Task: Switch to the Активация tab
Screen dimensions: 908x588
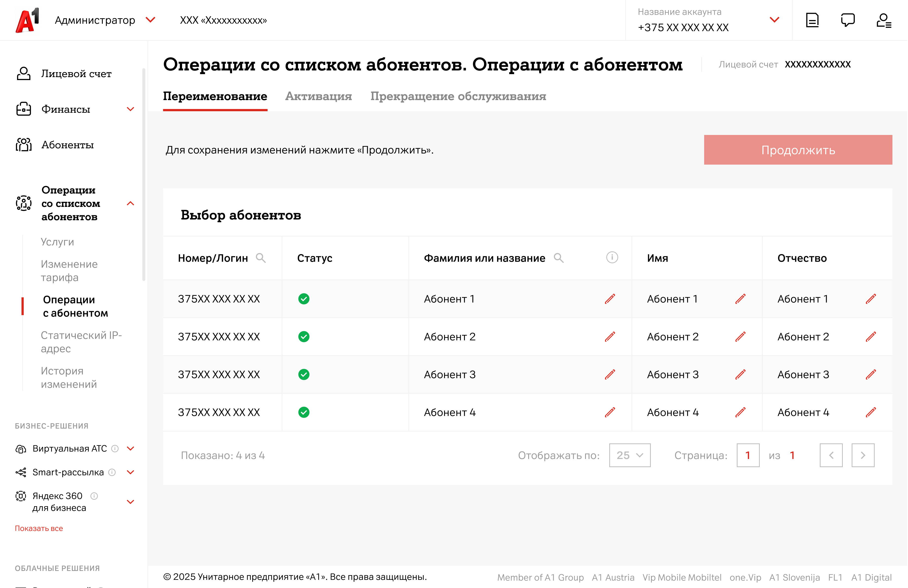Action: tap(318, 96)
